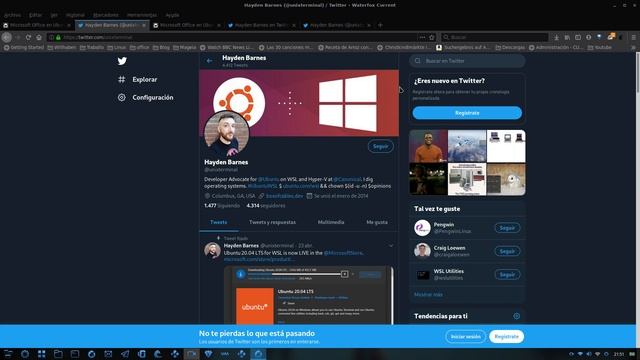This screenshot has width=640, height=360.
Task: Open the Blog bookmarks folder
Action: (x=161, y=47)
